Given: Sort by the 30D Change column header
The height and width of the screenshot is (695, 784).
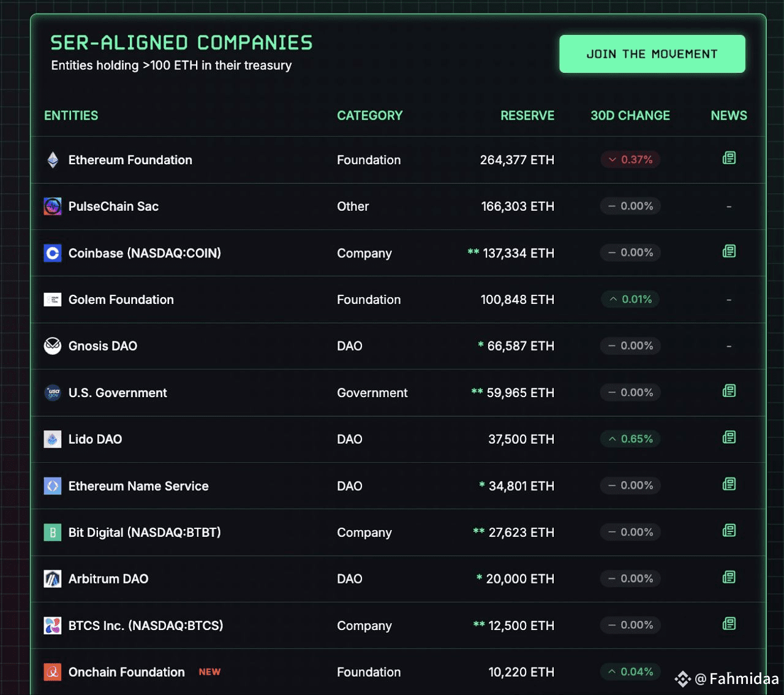Looking at the screenshot, I should click(630, 116).
